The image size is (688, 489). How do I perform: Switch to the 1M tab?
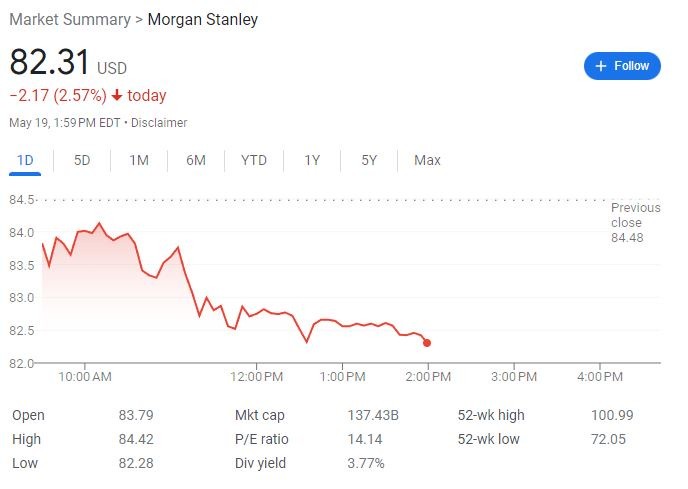point(138,160)
